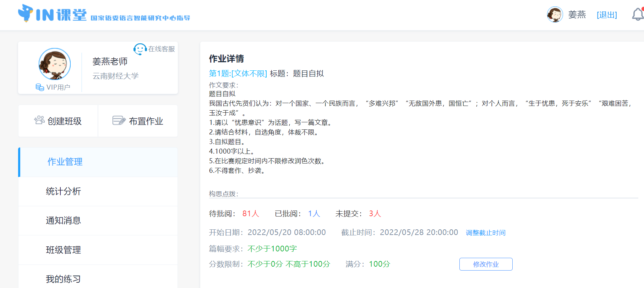Click the 81人 pending review count
Image resolution: width=644 pixels, height=288 pixels.
[x=251, y=214]
